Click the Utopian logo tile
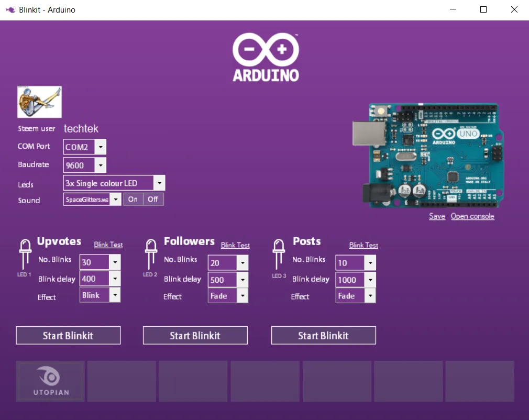The height and width of the screenshot is (420, 529). (51, 381)
